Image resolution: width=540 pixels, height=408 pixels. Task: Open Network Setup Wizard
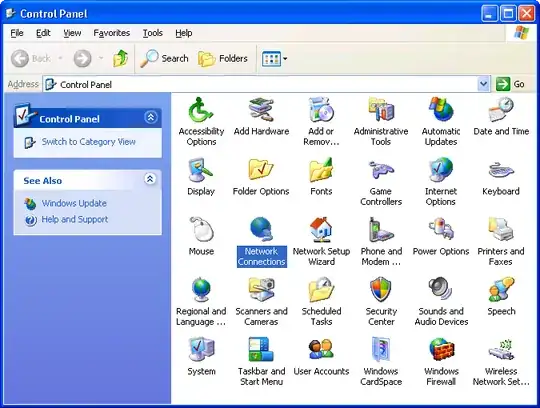(x=321, y=242)
